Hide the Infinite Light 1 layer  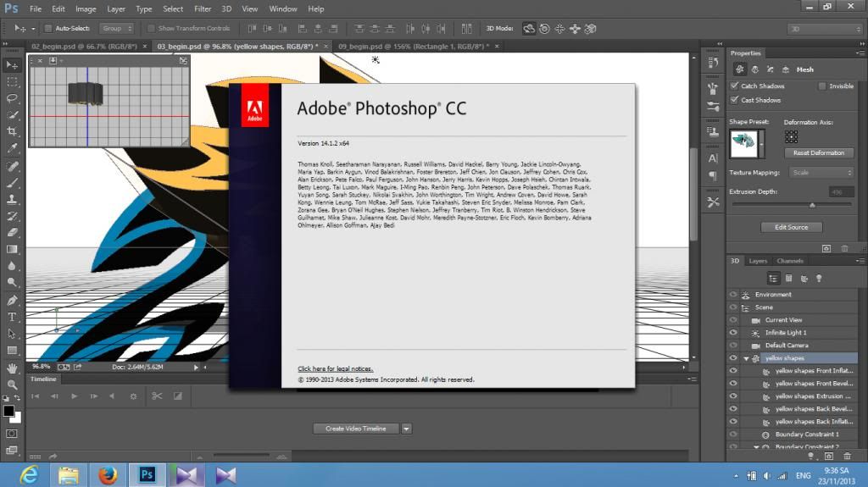pos(733,333)
